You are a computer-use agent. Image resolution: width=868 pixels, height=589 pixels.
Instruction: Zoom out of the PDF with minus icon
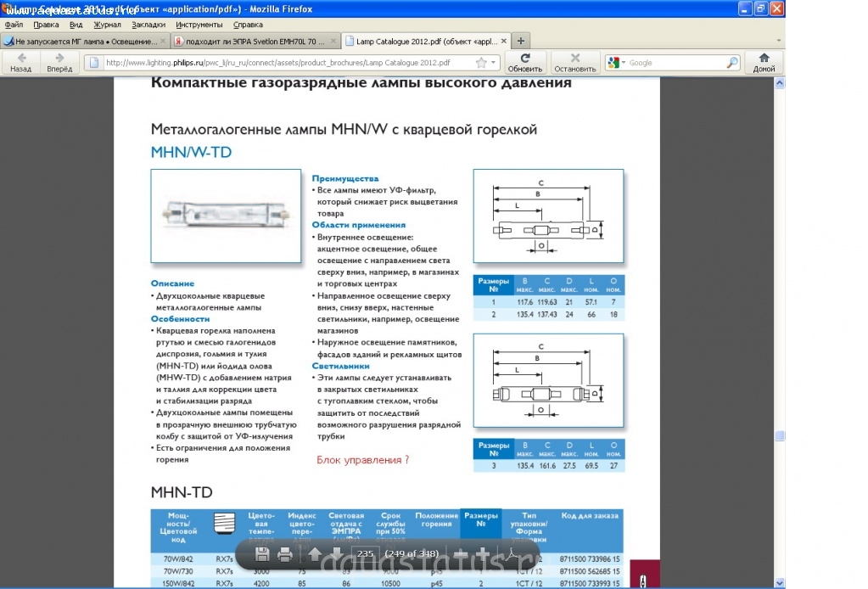[x=460, y=553]
